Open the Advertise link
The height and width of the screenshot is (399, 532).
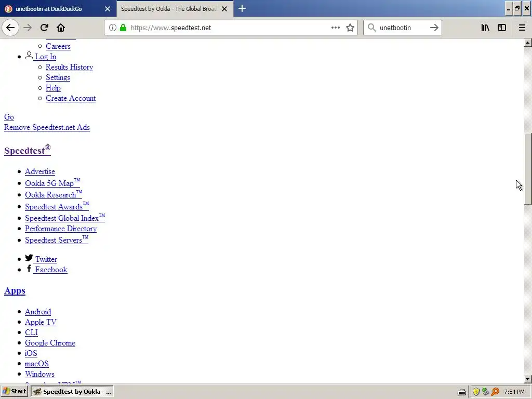click(x=39, y=171)
